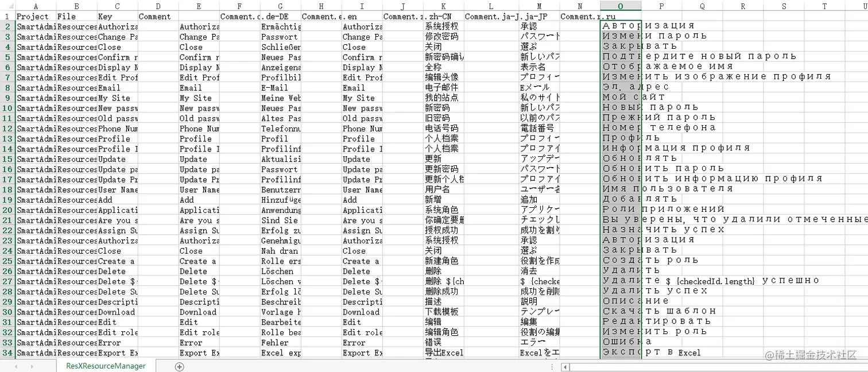Select the Russian cell 'Роли приложений'
The height and width of the screenshot is (372, 868).
pyautogui.click(x=621, y=210)
